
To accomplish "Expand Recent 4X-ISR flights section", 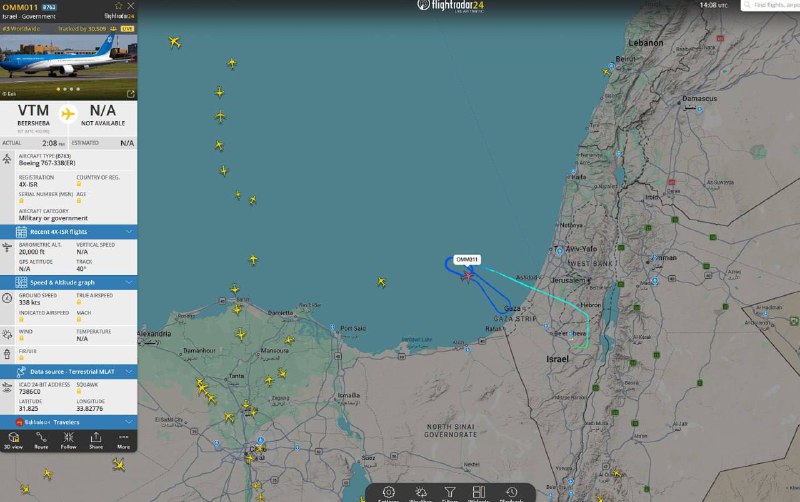I will [x=68, y=232].
